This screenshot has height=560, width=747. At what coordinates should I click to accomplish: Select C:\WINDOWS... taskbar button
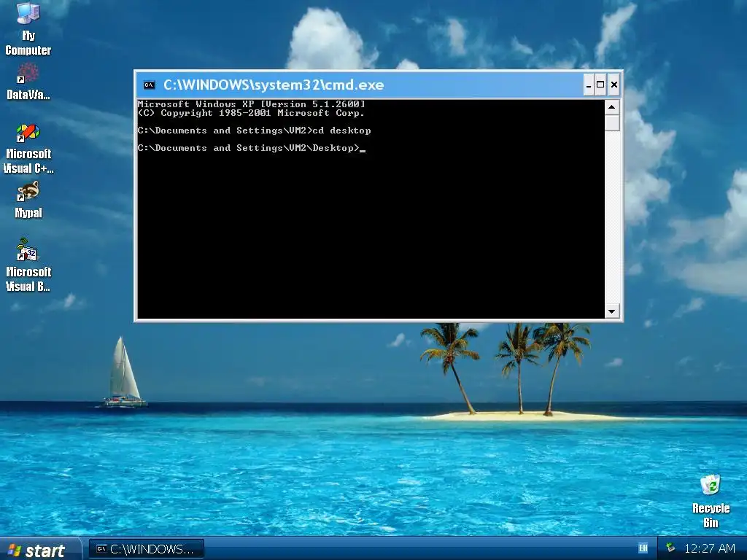(x=146, y=549)
